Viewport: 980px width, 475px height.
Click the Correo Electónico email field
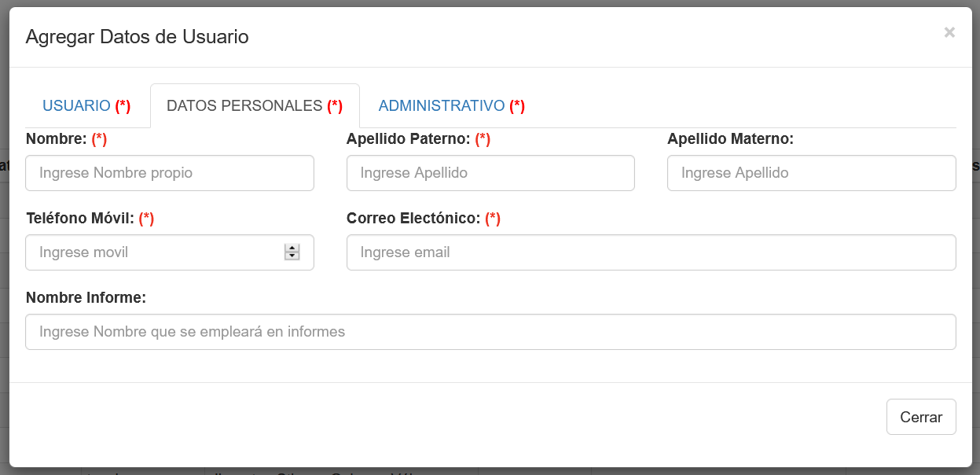click(651, 252)
